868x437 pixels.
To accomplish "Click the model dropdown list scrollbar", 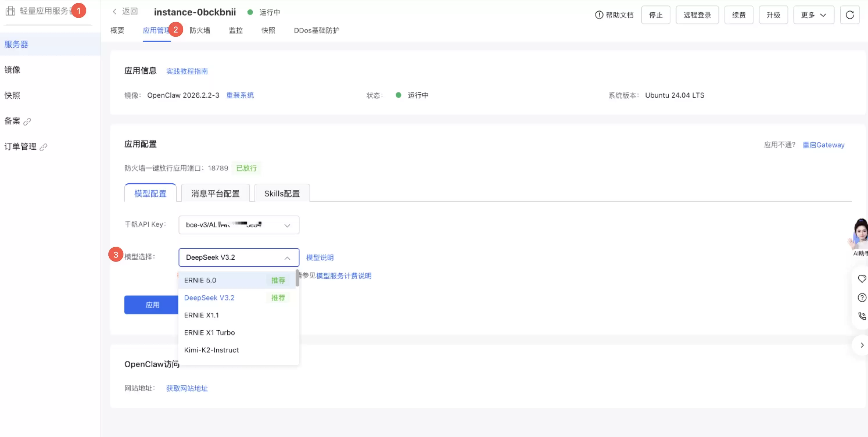I will click(x=297, y=278).
